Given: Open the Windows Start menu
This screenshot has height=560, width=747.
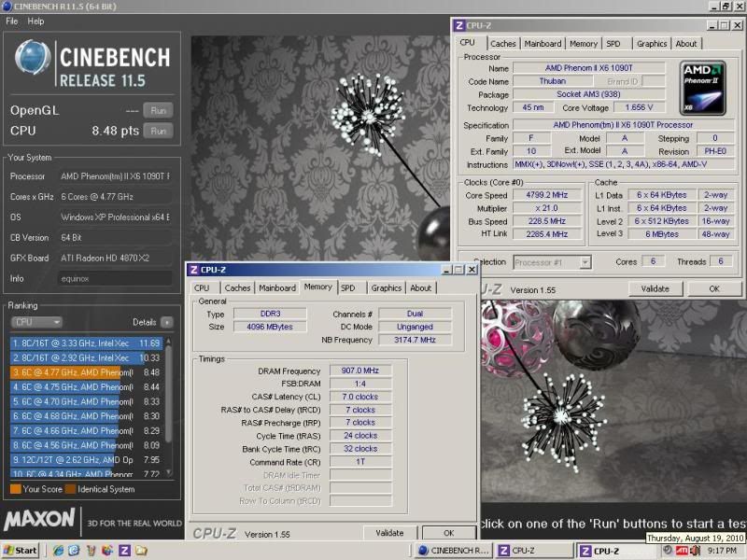Looking at the screenshot, I should click(20, 551).
